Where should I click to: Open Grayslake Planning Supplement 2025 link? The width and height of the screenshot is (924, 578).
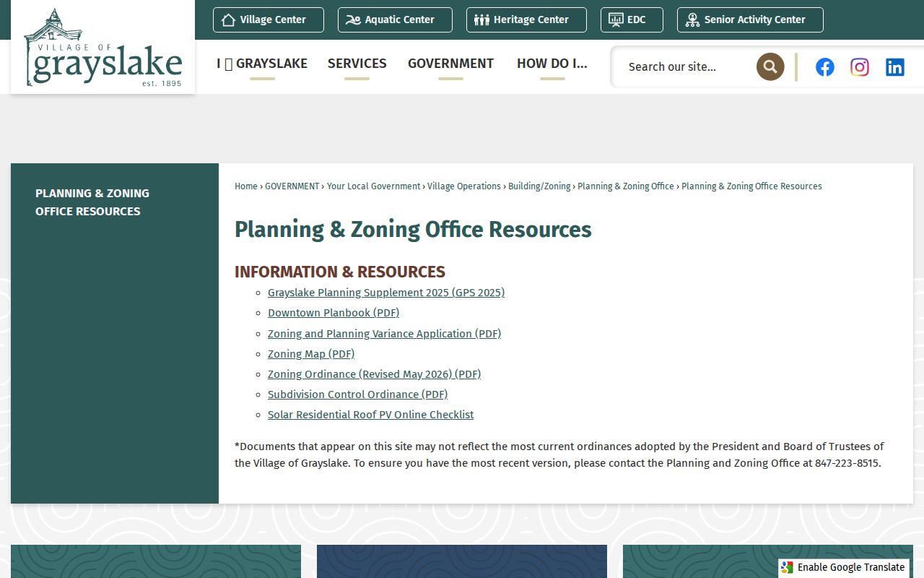[386, 293]
